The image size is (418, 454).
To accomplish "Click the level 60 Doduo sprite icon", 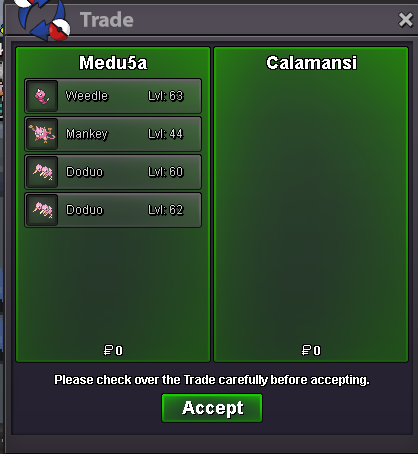I will point(42,172).
